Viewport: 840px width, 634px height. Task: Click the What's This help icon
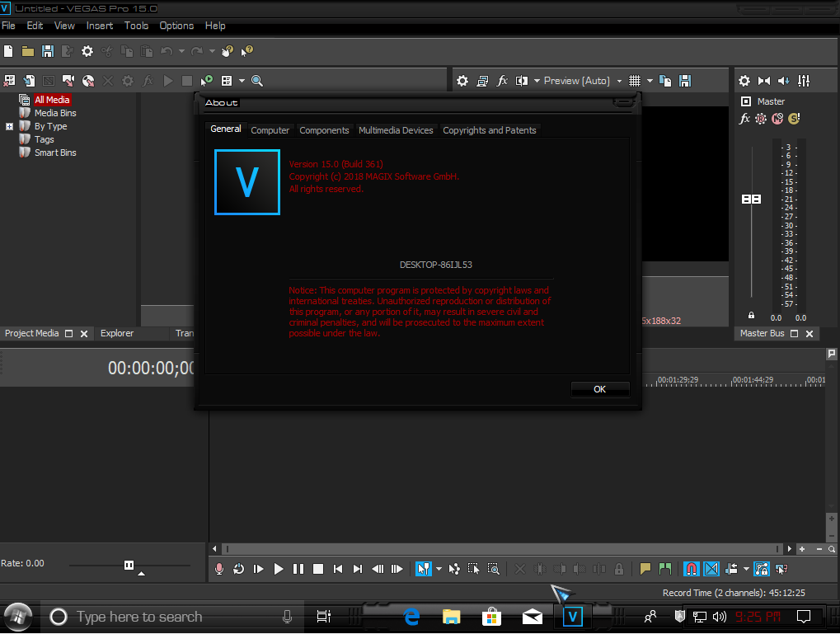[x=247, y=51]
